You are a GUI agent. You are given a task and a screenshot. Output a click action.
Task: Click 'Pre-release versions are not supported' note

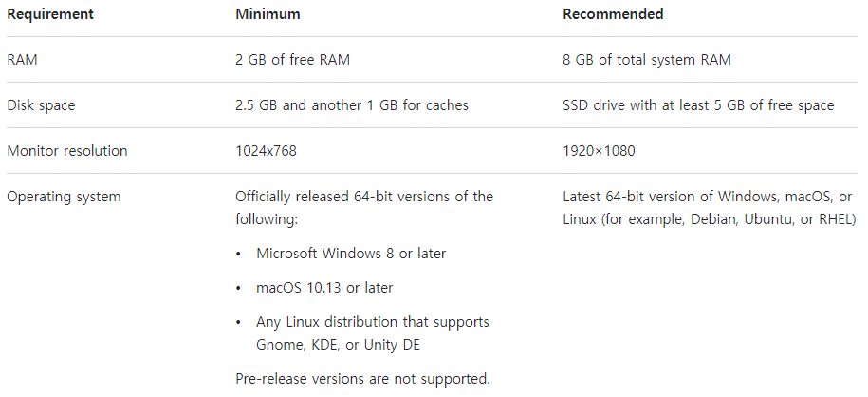[x=363, y=379]
